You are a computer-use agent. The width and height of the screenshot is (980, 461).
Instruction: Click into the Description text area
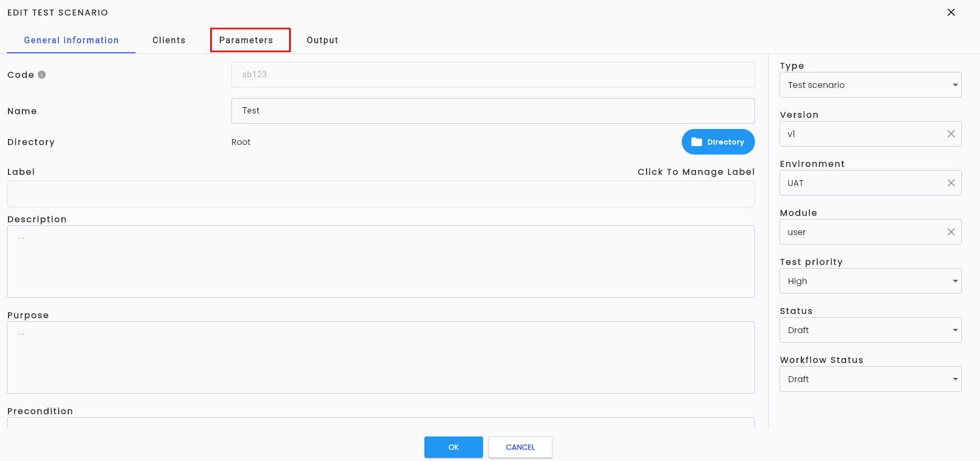tap(381, 262)
